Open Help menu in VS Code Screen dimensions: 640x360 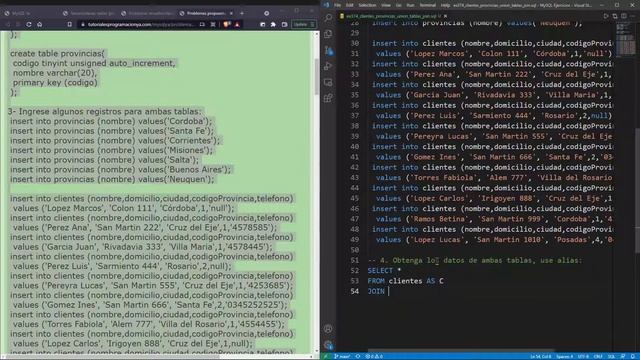[x=445, y=5]
